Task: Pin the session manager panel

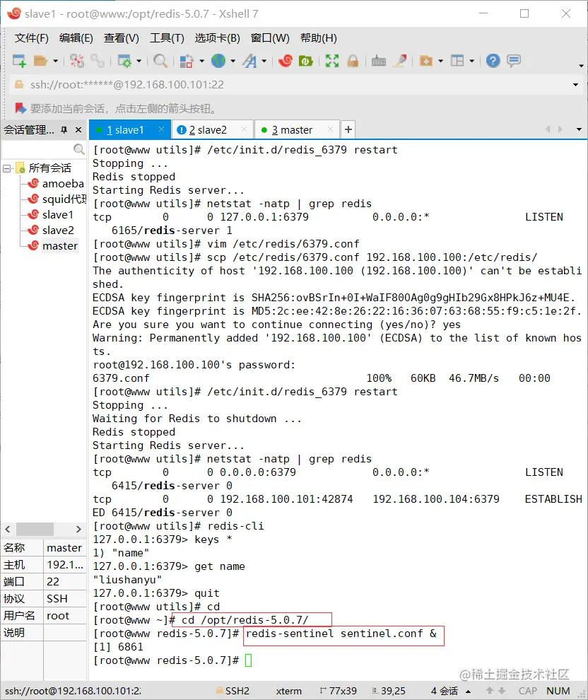Action: coord(64,130)
